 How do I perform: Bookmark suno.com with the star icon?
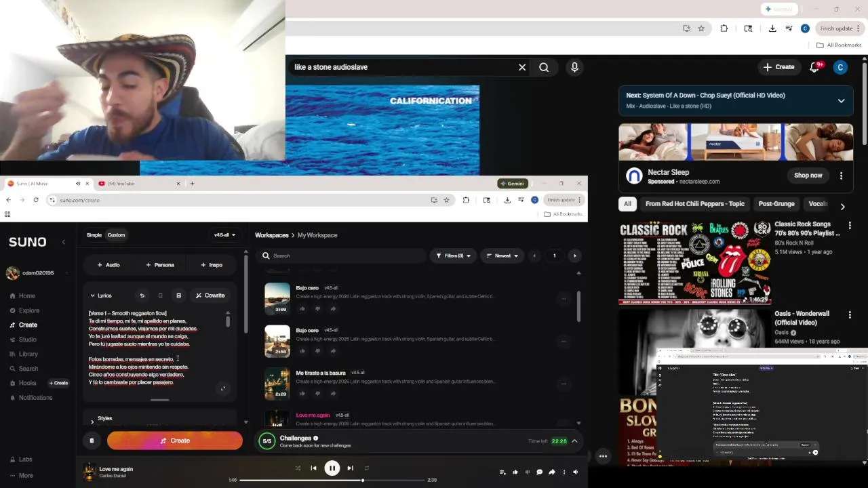point(446,200)
